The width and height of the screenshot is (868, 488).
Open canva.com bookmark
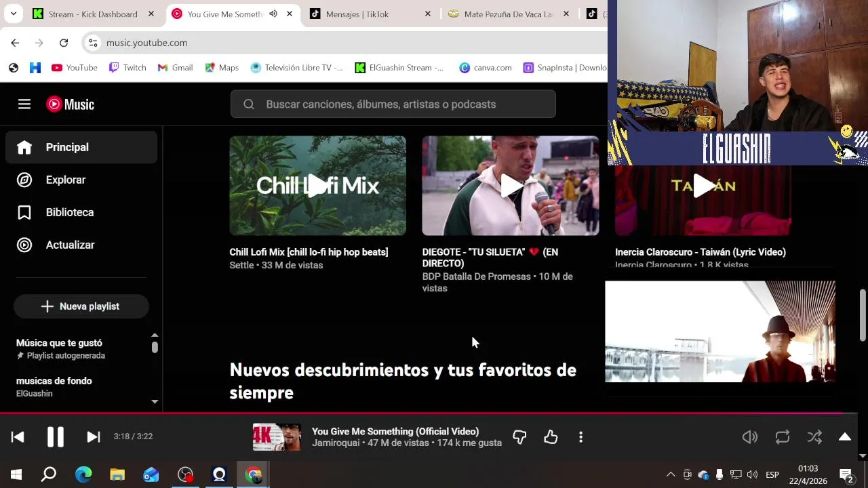tap(486, 68)
